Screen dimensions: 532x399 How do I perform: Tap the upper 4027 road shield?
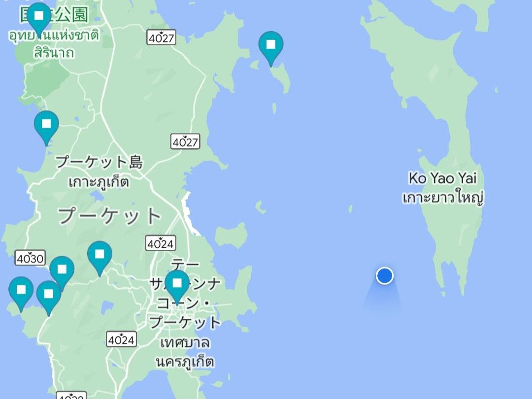[x=162, y=37]
